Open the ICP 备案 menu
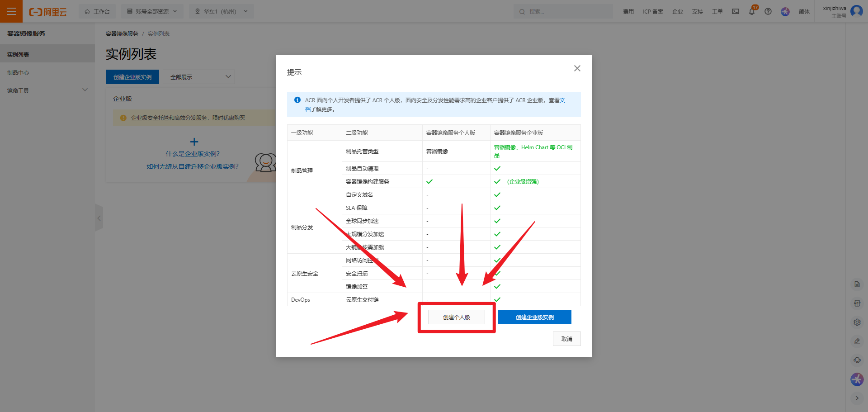This screenshot has height=412, width=868. click(x=653, y=12)
